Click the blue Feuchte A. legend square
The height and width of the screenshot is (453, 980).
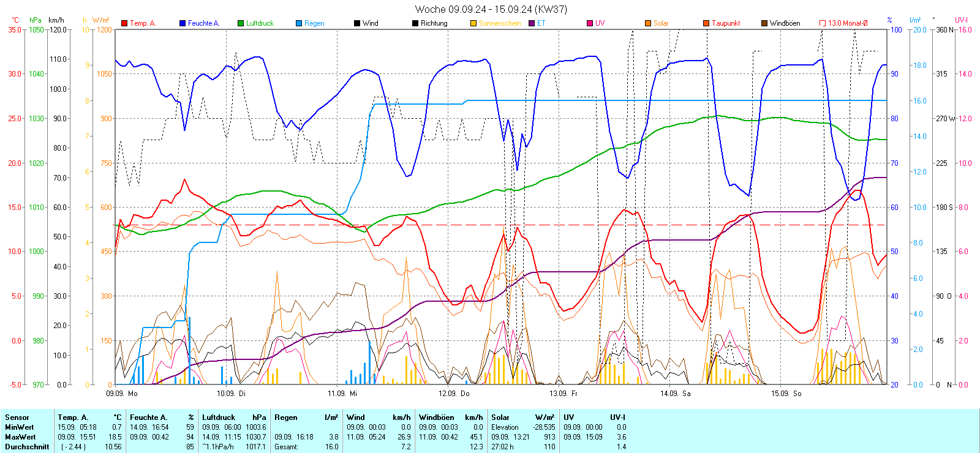point(183,23)
